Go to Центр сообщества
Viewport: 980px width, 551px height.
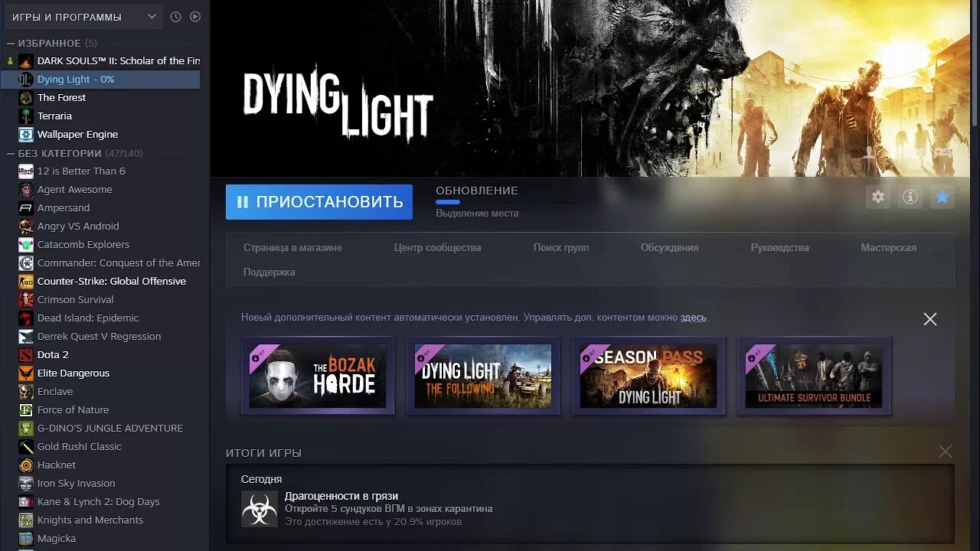[x=437, y=247]
